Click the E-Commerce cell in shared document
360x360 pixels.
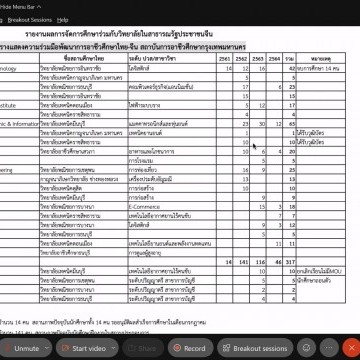pyautogui.click(x=144, y=207)
